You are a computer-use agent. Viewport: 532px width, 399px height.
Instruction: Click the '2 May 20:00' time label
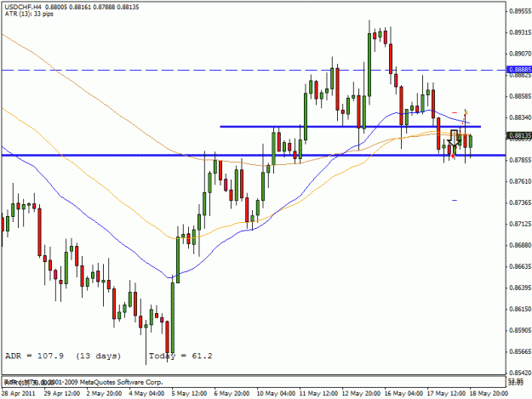(x=104, y=394)
